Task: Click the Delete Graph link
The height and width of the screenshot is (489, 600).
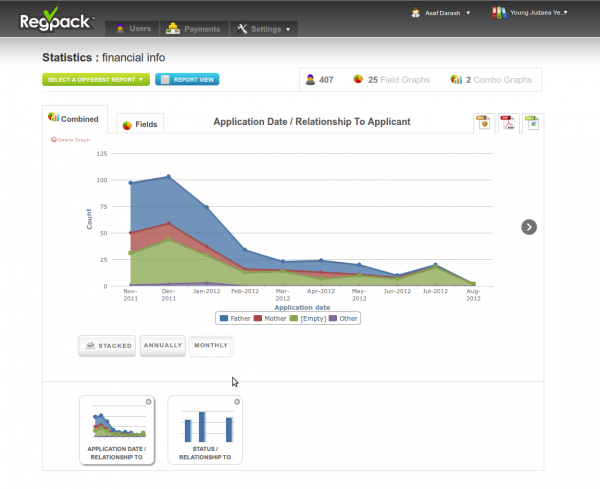Action: 70,140
